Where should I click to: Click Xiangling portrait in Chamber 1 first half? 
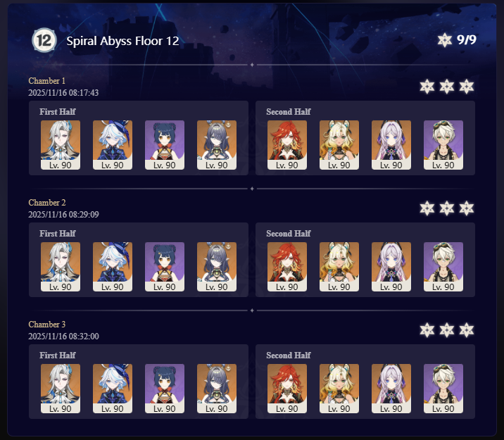165,145
